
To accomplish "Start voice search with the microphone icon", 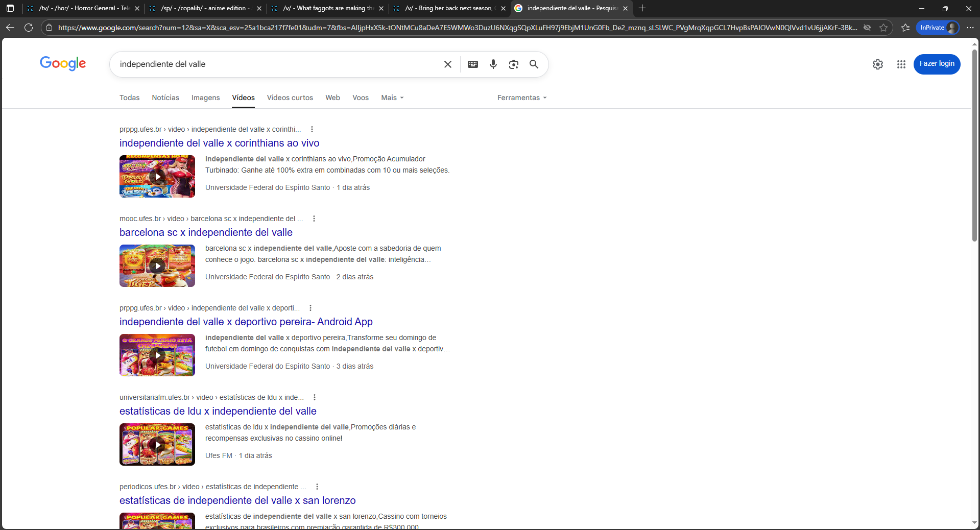I will click(493, 64).
